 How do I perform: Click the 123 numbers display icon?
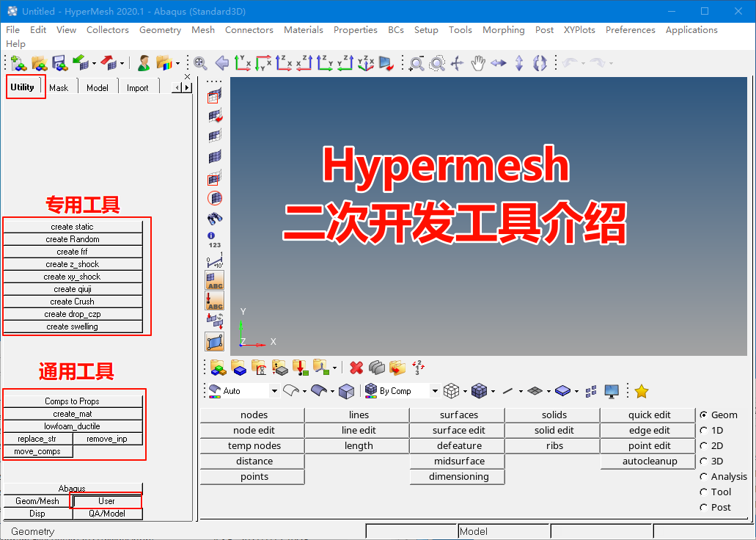click(215, 245)
